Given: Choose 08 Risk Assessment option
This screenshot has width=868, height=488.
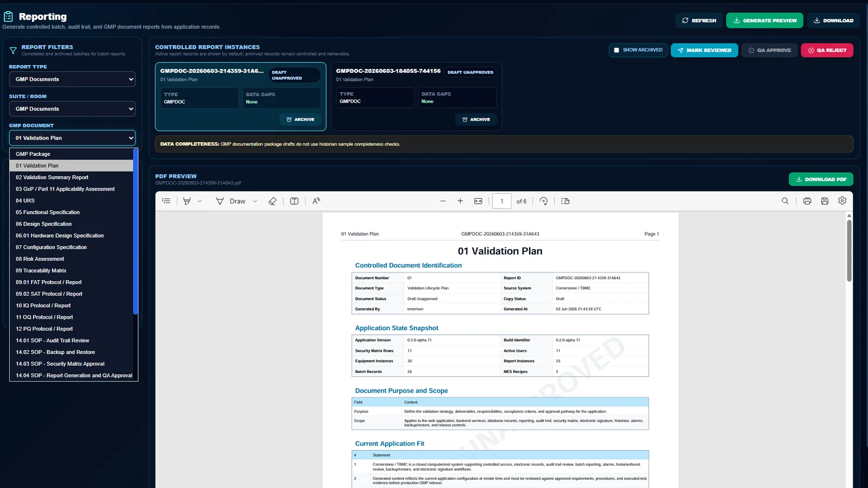Looking at the screenshot, I should pos(71,259).
